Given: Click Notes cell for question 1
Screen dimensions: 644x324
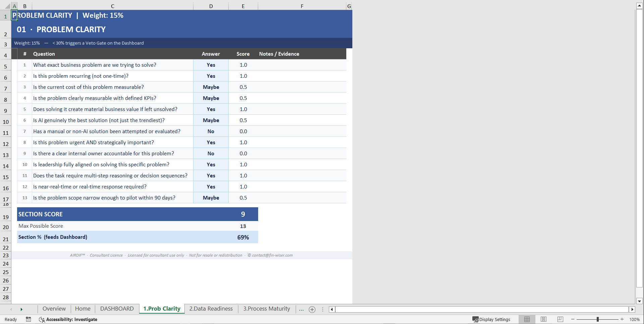Looking at the screenshot, I should [302, 65].
